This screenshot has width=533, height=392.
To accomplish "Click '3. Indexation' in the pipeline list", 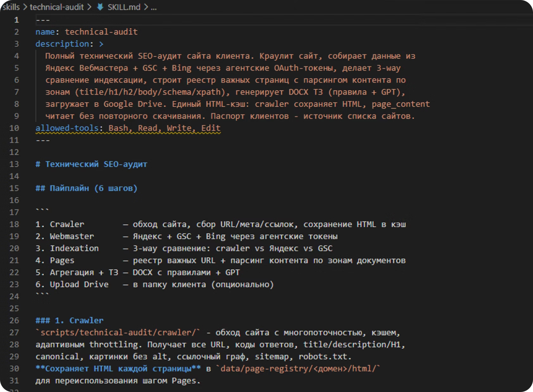I will point(67,248).
